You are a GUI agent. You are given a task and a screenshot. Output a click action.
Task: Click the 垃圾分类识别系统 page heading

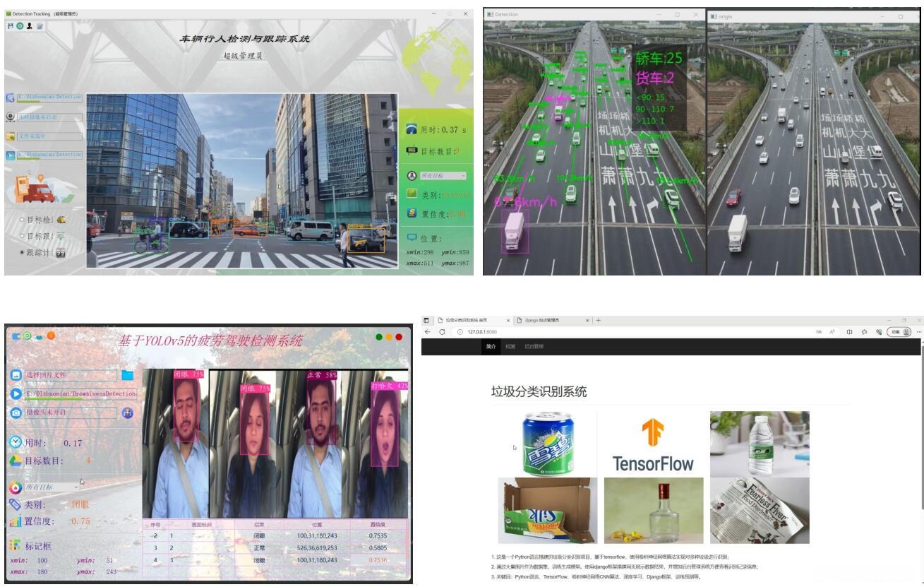[x=539, y=392]
